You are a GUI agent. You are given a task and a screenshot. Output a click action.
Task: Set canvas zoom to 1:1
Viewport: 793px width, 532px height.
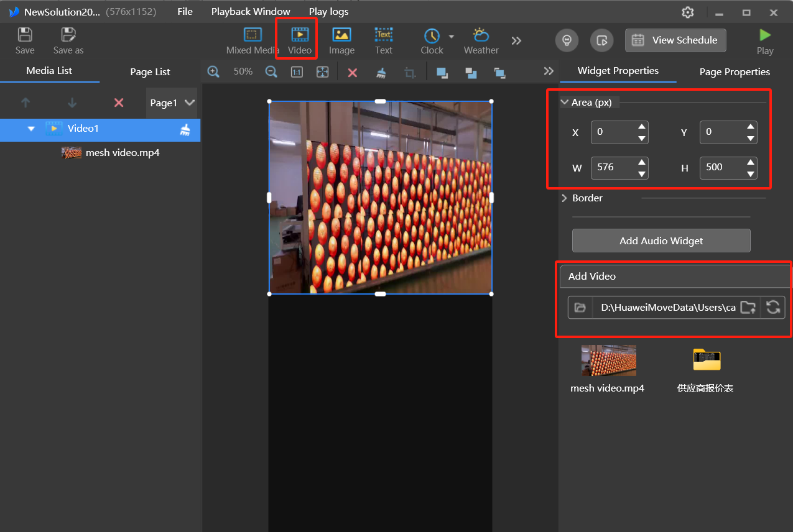pyautogui.click(x=297, y=72)
